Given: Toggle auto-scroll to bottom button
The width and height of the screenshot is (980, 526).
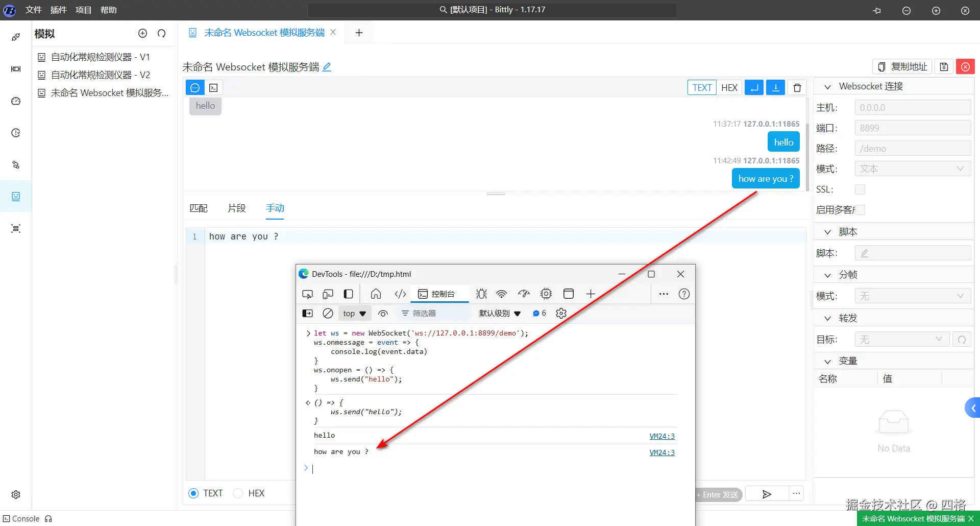Looking at the screenshot, I should [x=776, y=88].
